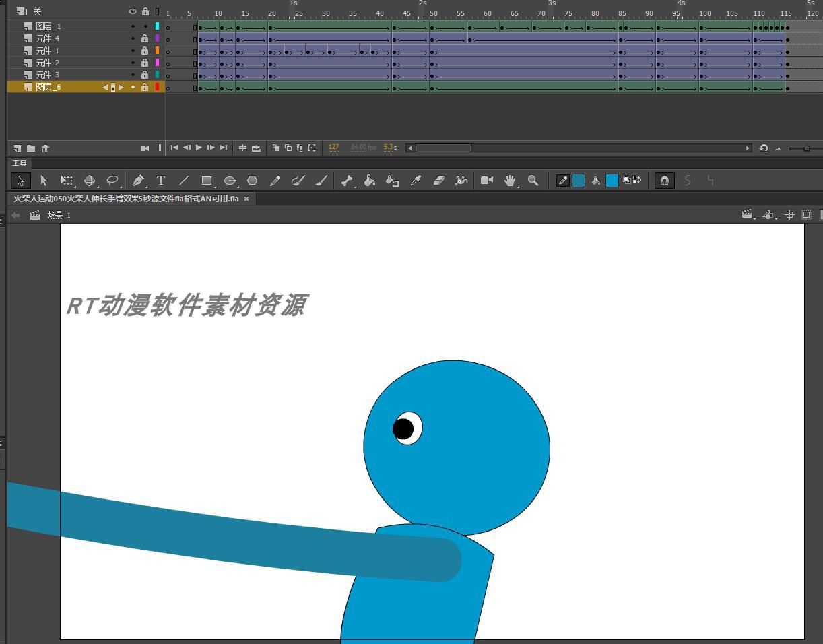Toggle Snap to Objects magnet
The height and width of the screenshot is (644, 823).
click(665, 181)
